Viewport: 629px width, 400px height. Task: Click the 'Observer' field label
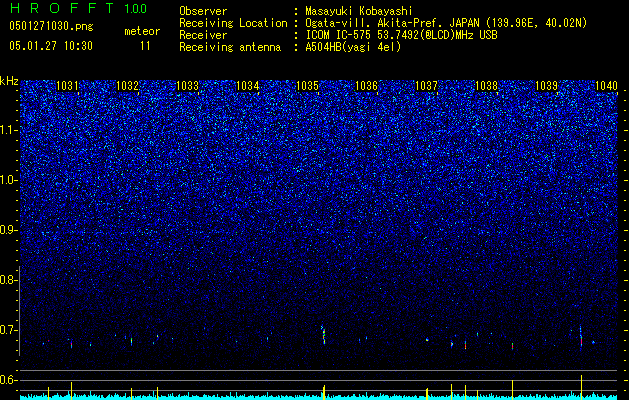click(203, 11)
